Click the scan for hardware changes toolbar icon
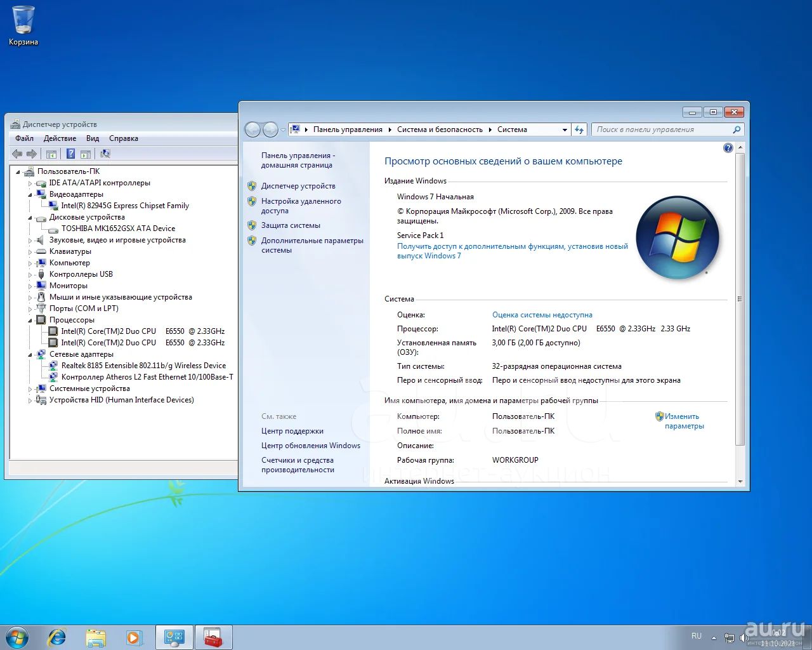 pos(105,154)
